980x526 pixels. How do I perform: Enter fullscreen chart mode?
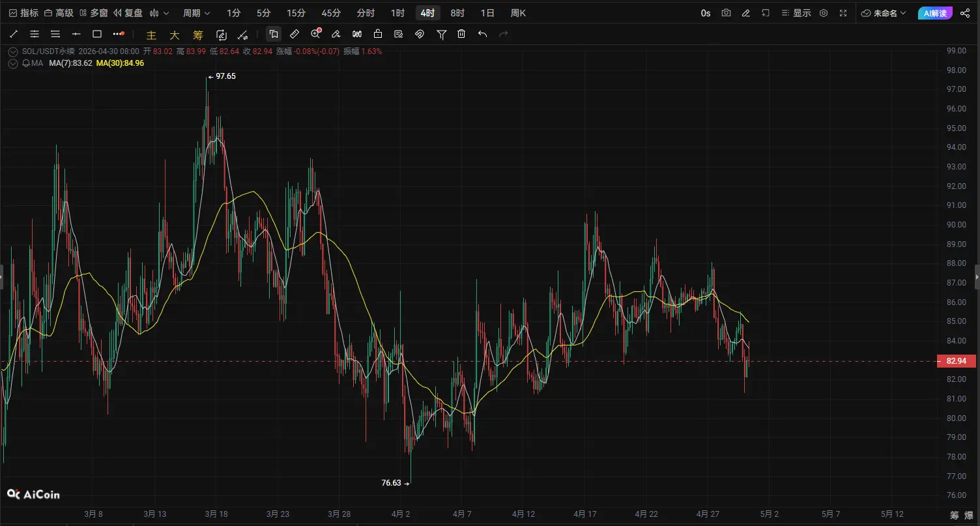click(843, 13)
